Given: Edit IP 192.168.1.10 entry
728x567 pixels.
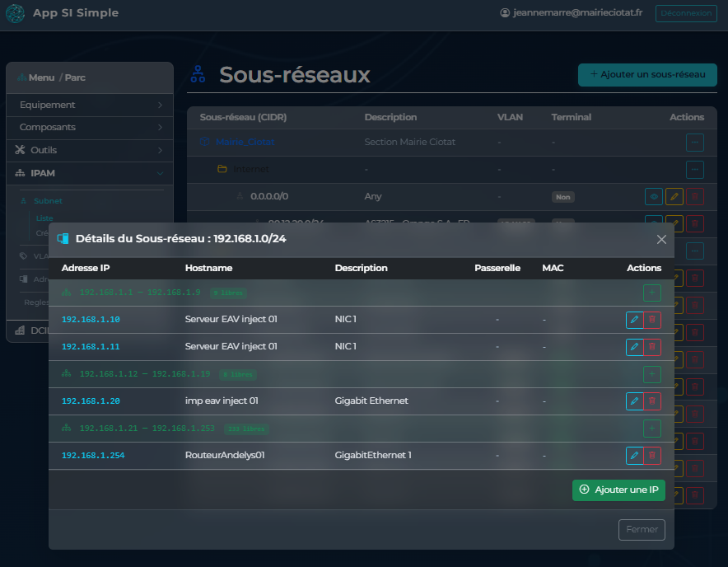Looking at the screenshot, I should click(x=634, y=320).
